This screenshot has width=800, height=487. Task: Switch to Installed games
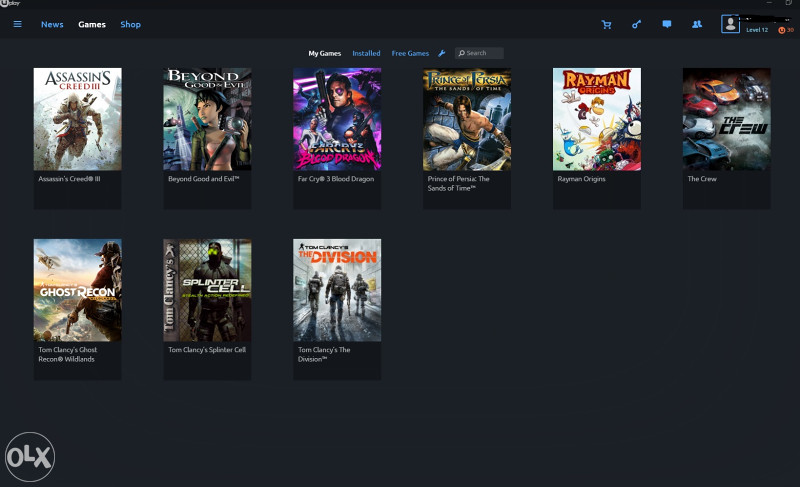click(x=366, y=53)
